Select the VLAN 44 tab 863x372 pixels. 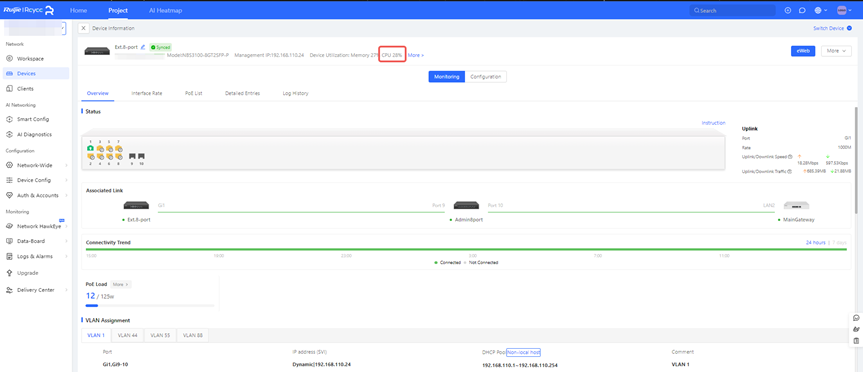[x=128, y=335]
